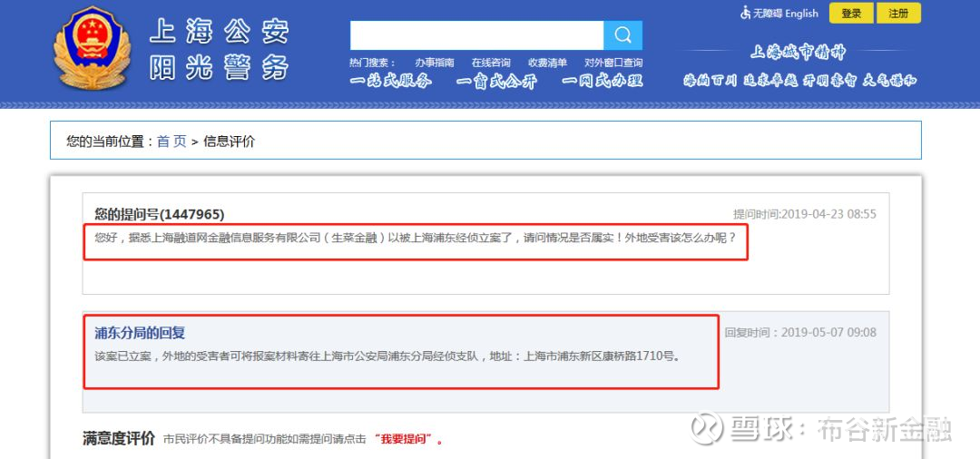Screen dimensions: 980x459
Task: Click the 注册 register button
Action: click(898, 13)
